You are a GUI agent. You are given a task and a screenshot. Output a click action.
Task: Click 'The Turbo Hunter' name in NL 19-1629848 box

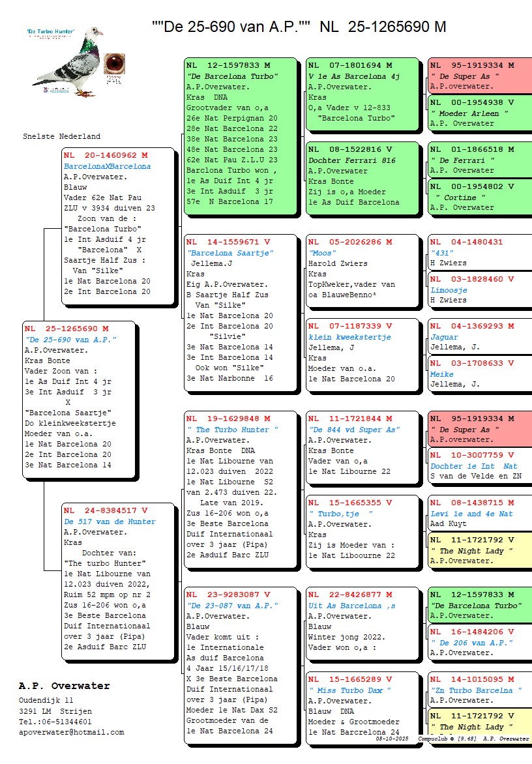232,430
